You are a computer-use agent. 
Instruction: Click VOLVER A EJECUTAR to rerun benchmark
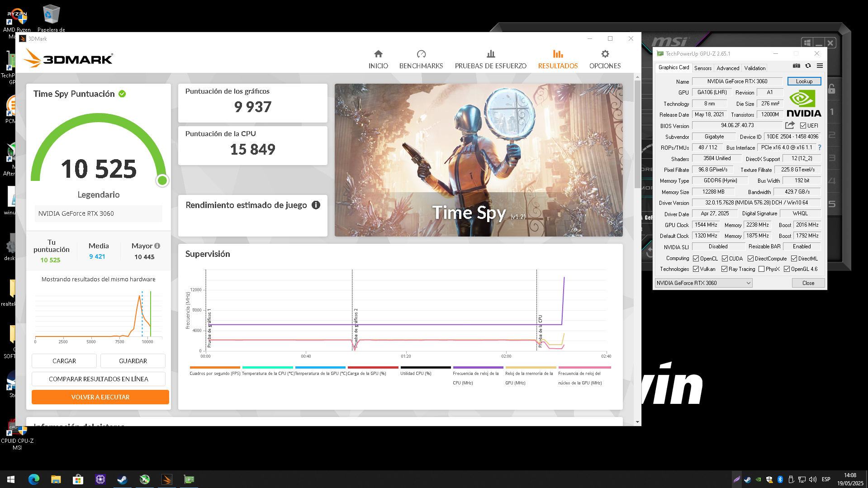tap(100, 397)
